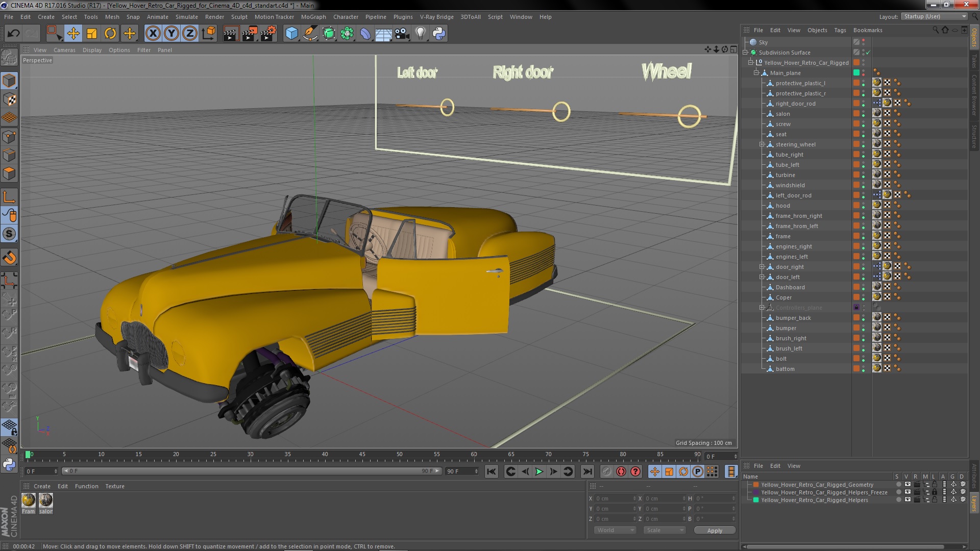Expand the door_left tree node
This screenshot has width=980, height=551.
pyautogui.click(x=762, y=277)
